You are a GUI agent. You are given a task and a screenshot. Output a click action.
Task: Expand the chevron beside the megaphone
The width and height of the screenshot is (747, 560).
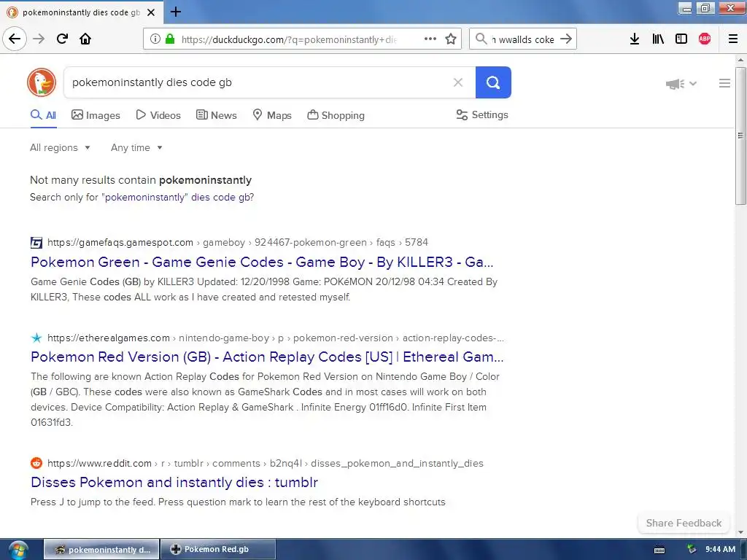[693, 84]
